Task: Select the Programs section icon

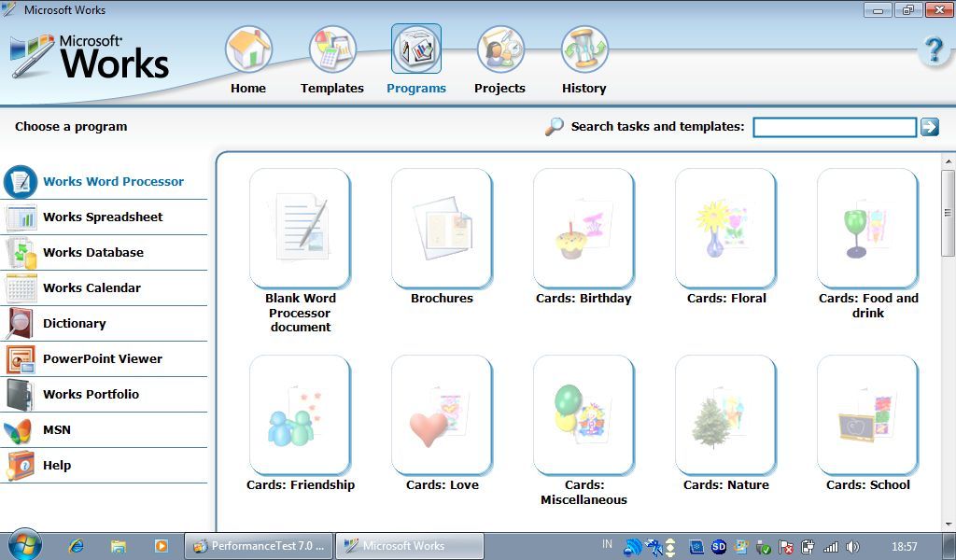Action: pos(415,49)
